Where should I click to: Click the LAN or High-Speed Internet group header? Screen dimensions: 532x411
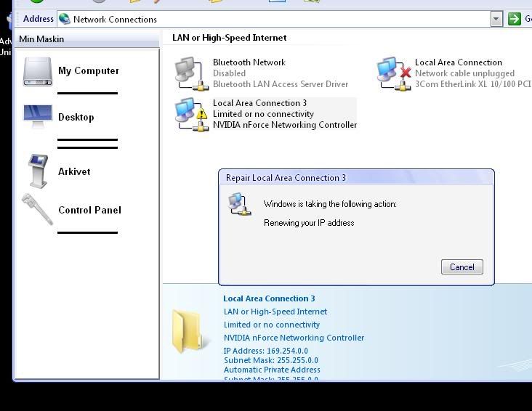click(x=230, y=38)
